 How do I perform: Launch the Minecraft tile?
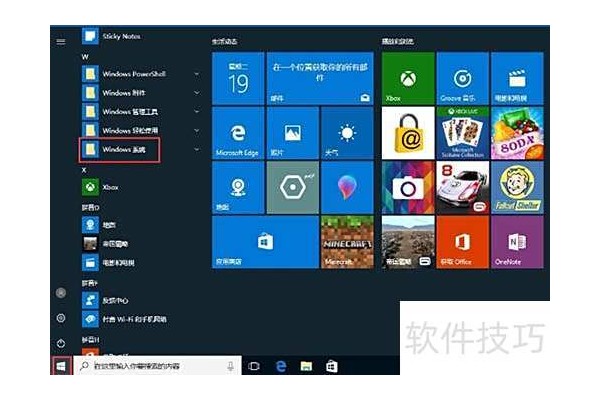point(347,242)
